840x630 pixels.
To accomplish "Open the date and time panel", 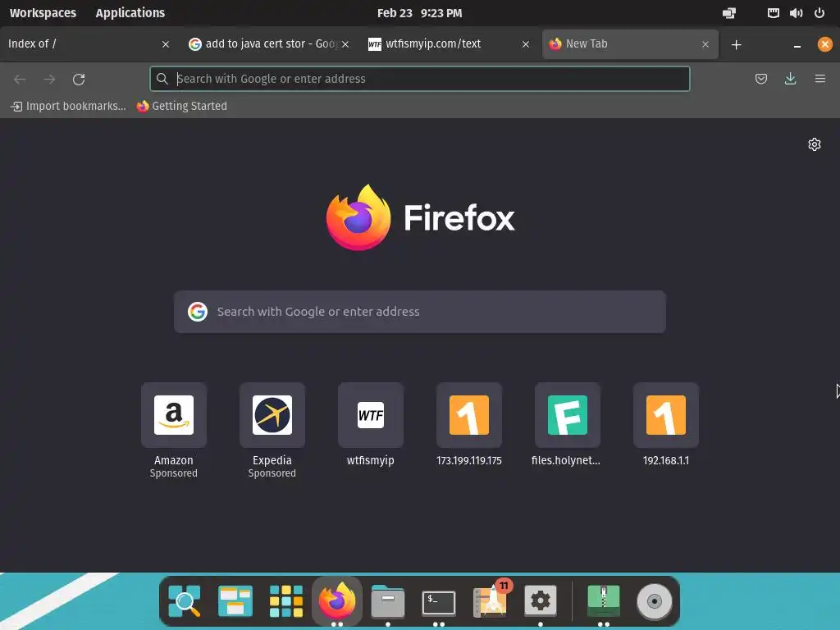I will pos(419,13).
